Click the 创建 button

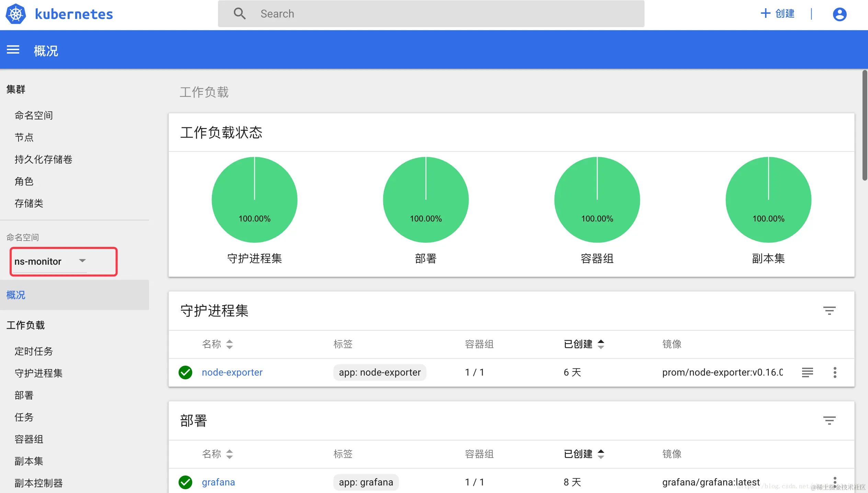[777, 14]
